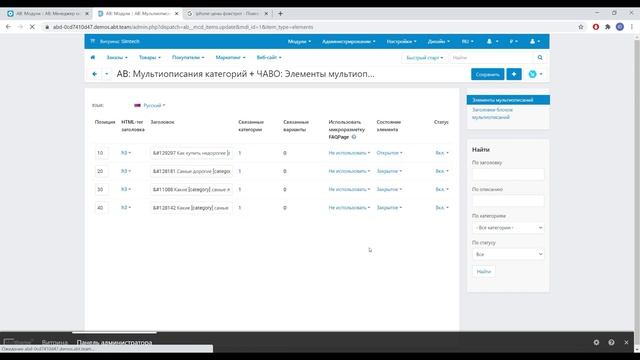This screenshot has height=360, width=640.
Task: Open the round avatar icon menu near Save
Action: [535, 74]
